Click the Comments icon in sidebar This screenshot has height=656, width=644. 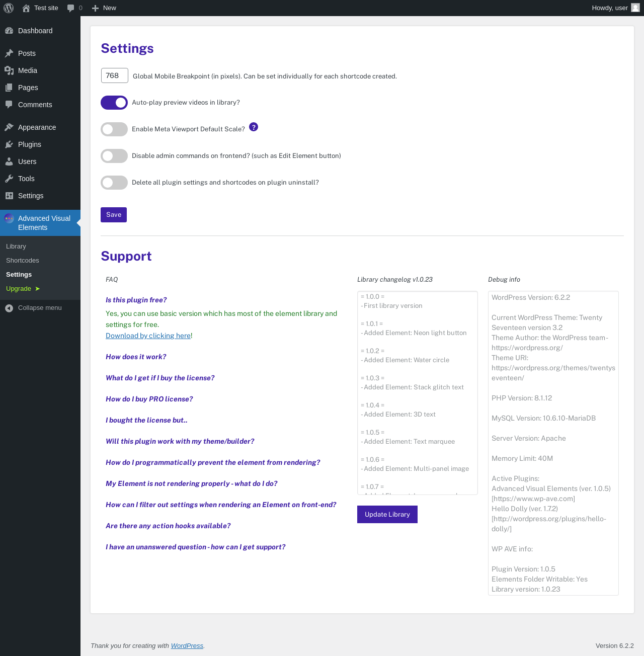pos(9,105)
